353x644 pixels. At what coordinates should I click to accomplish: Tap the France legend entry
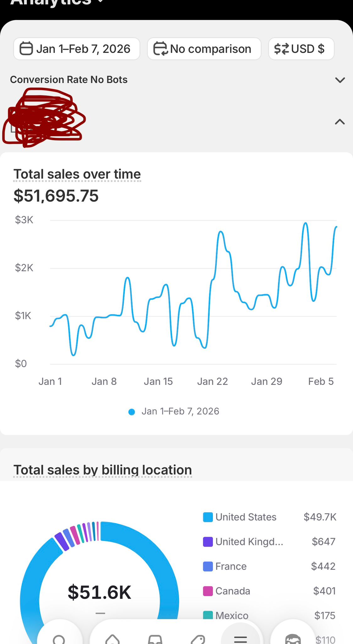(231, 566)
